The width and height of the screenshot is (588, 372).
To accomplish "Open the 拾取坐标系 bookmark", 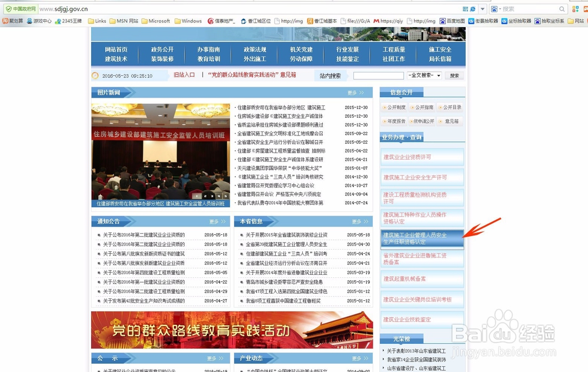I will (x=549, y=21).
